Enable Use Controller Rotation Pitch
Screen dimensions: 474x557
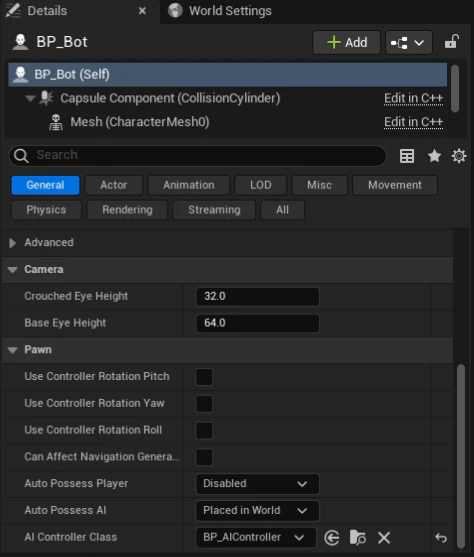(204, 377)
